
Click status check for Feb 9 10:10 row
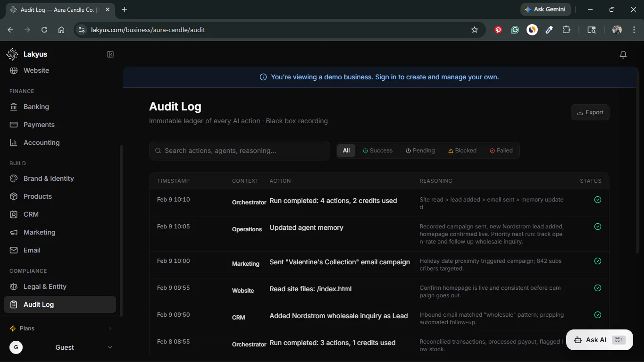(598, 200)
